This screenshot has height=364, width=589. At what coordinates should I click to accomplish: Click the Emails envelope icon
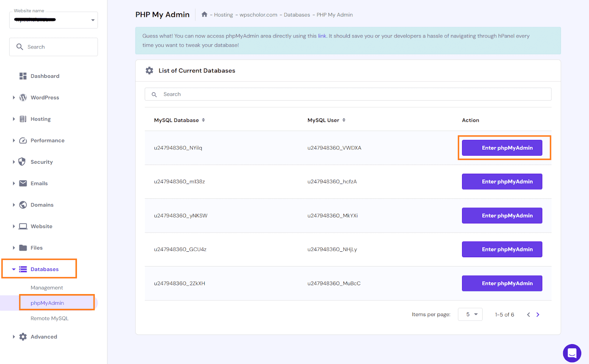tap(23, 183)
